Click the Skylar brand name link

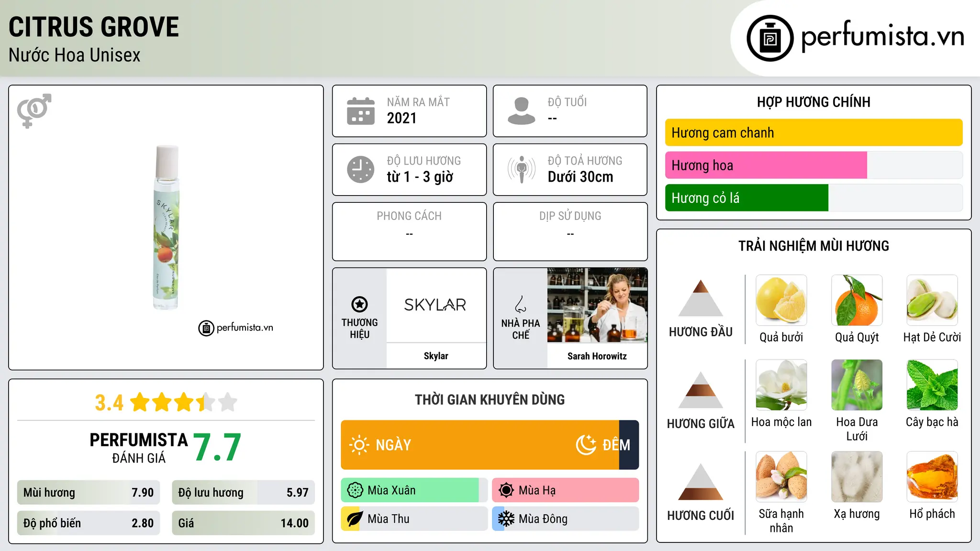point(436,356)
